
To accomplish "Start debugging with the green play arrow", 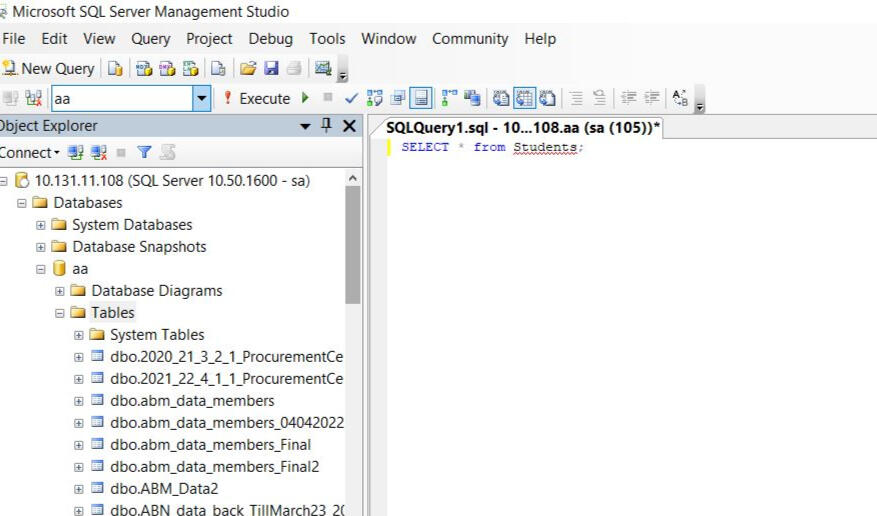I will (305, 98).
